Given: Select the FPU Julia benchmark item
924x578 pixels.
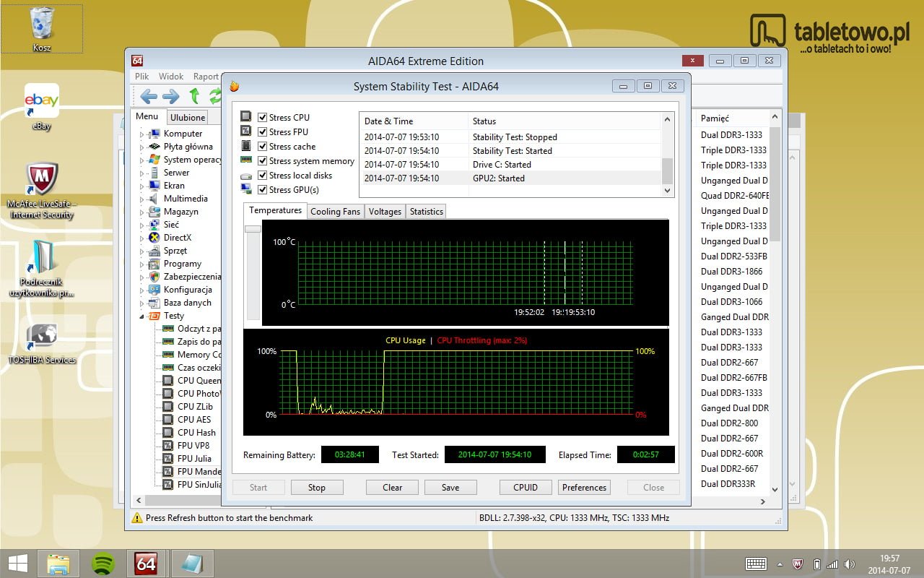Looking at the screenshot, I should [195, 459].
